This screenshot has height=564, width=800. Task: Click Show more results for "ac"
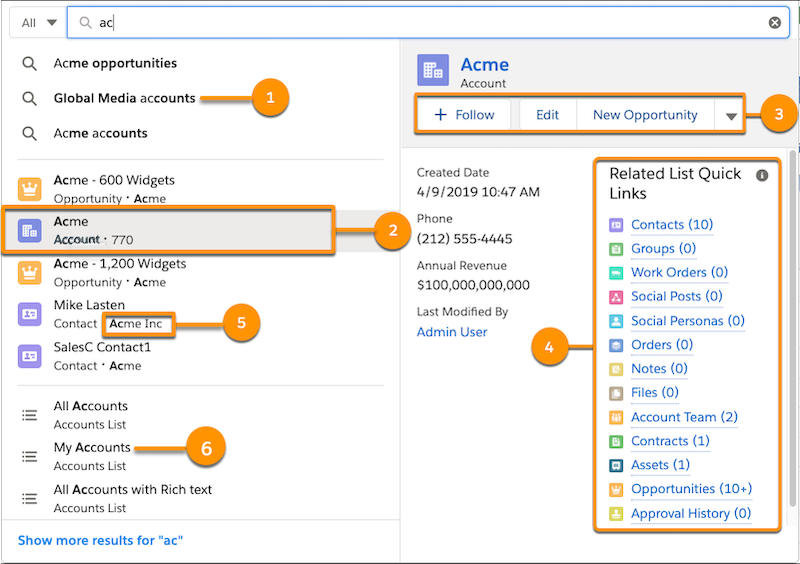pos(100,540)
